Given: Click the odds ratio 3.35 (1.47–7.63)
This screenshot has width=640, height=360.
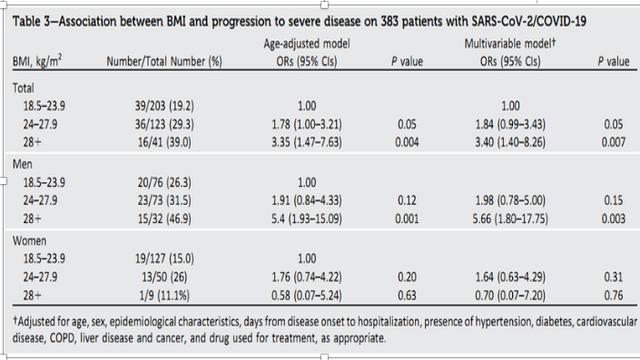Looking at the screenshot, I should tap(307, 142).
